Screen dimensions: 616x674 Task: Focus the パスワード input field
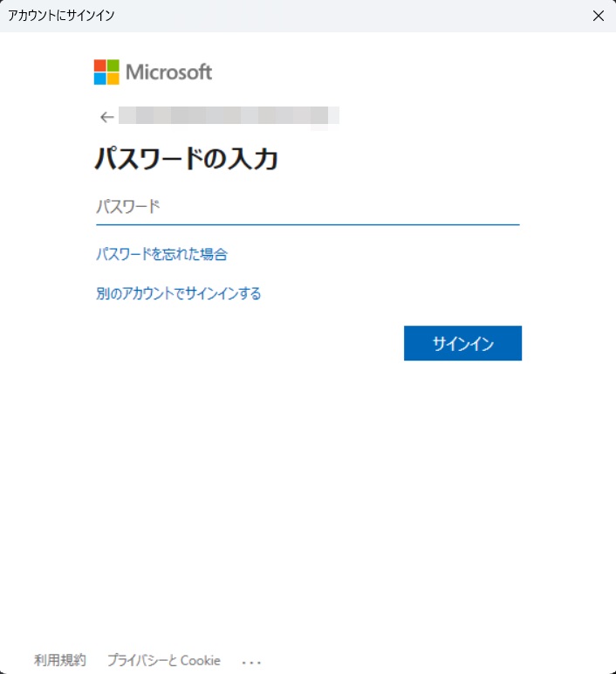coord(307,207)
